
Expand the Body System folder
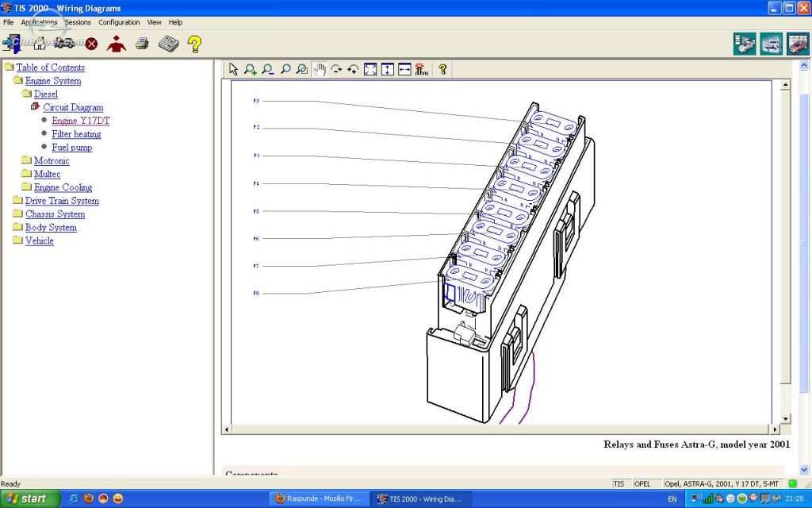coord(18,227)
